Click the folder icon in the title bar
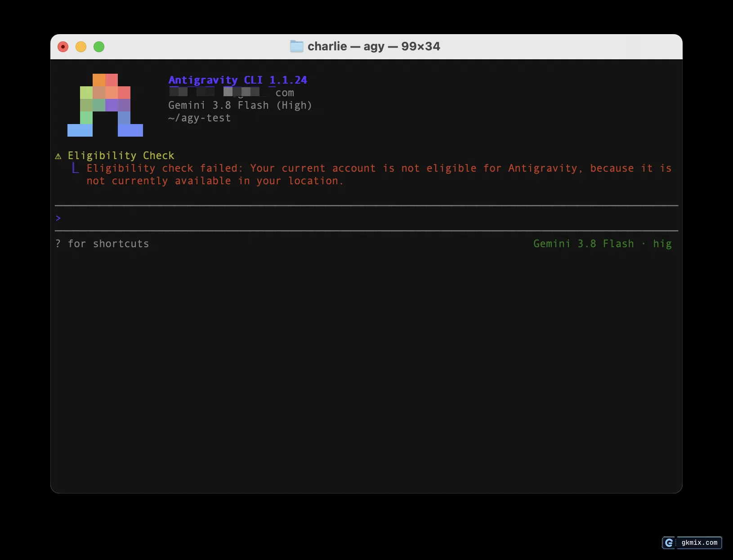Viewport: 733px width, 560px height. [x=297, y=46]
